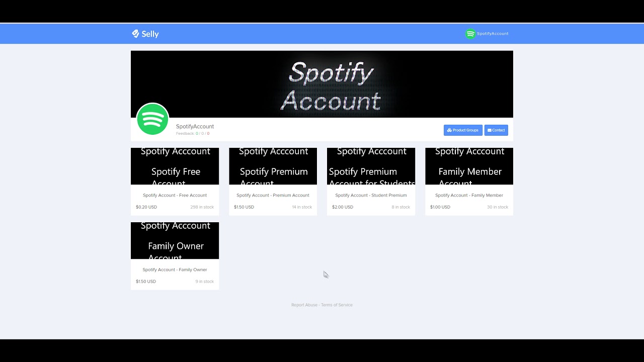644x362 pixels.
Task: Click the Feedback 0 / 0 / 0 text
Action: click(193, 134)
